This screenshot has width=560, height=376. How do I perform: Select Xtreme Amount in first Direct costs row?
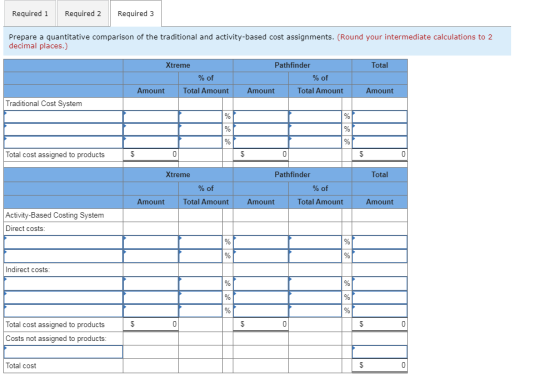151,242
